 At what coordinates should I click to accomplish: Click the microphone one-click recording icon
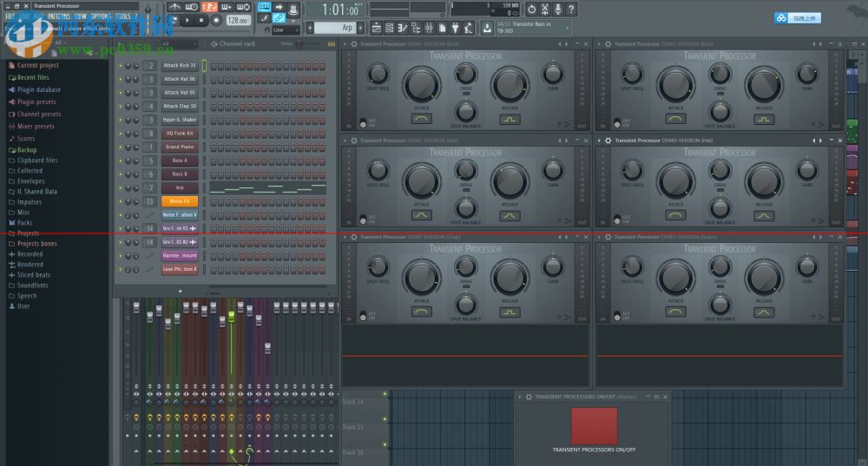(x=558, y=9)
